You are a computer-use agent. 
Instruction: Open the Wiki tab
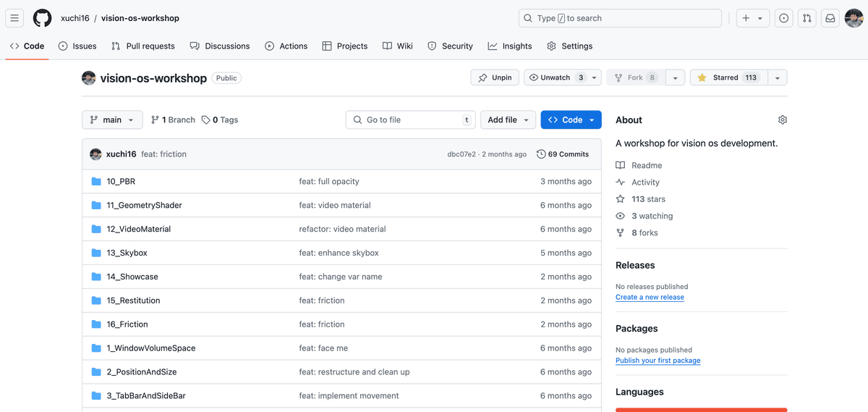tap(398, 46)
